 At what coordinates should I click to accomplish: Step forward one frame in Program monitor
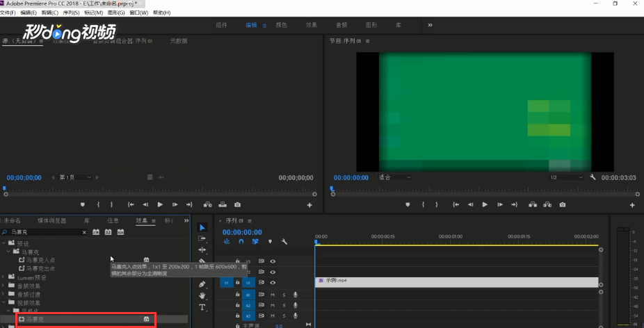500,204
